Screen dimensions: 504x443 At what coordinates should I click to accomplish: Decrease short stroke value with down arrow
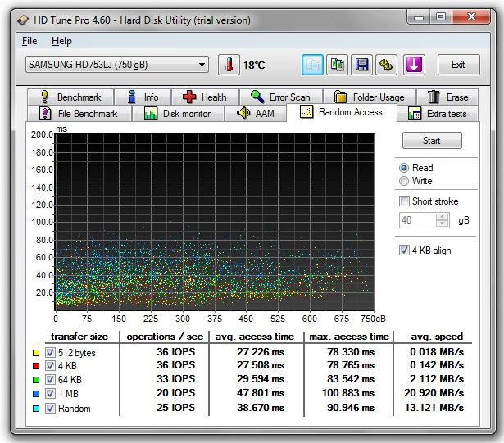pos(443,224)
